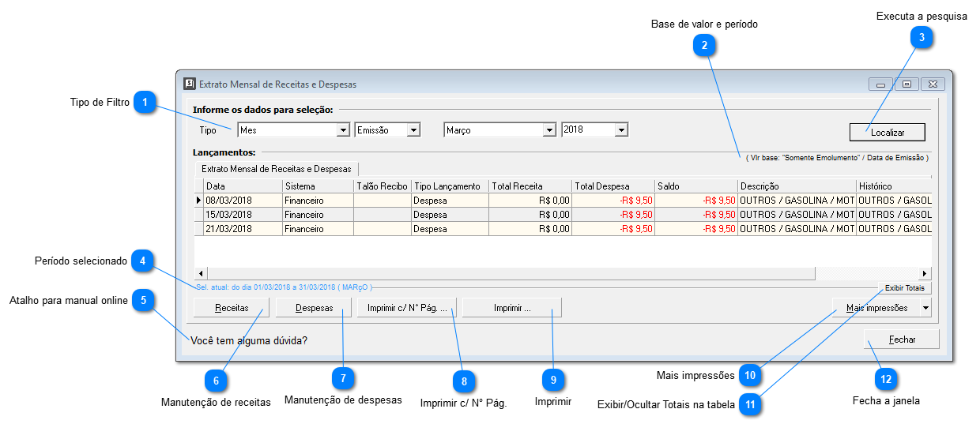The image size is (980, 424).
Task: Open the month dropdown showing Março
Action: pos(500,130)
